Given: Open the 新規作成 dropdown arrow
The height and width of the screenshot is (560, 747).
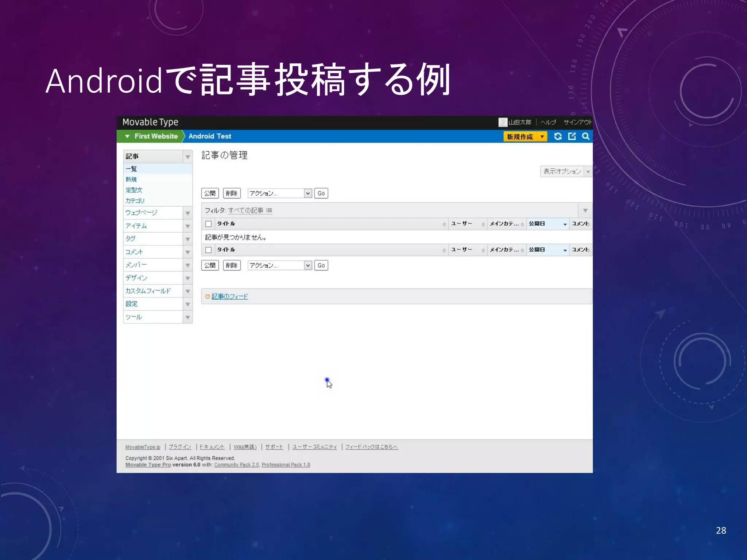Looking at the screenshot, I should (542, 136).
